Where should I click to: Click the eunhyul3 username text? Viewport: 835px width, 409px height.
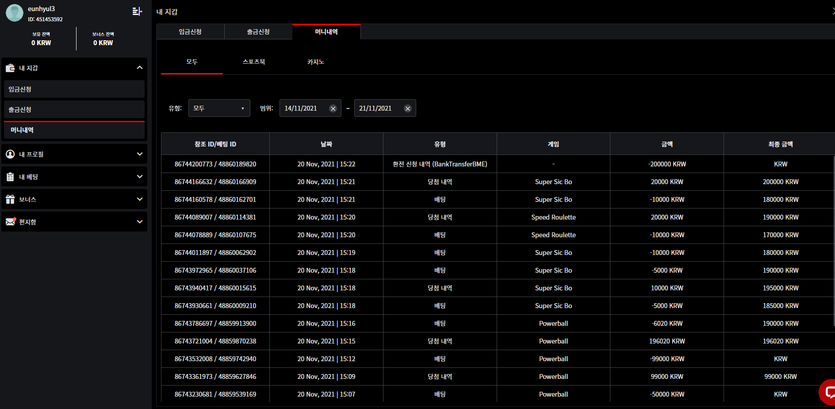(x=42, y=9)
